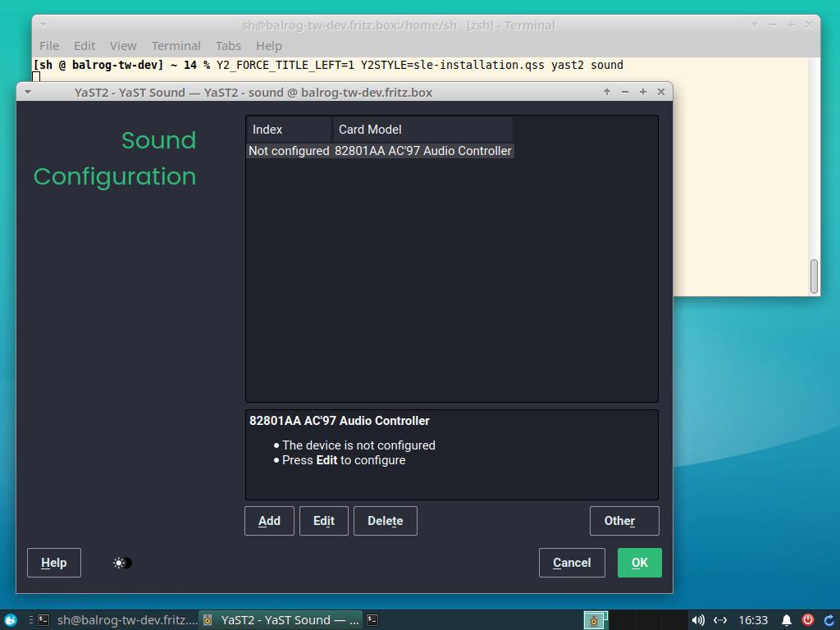
Task: Open the Terminal Edit menu
Action: click(x=84, y=46)
